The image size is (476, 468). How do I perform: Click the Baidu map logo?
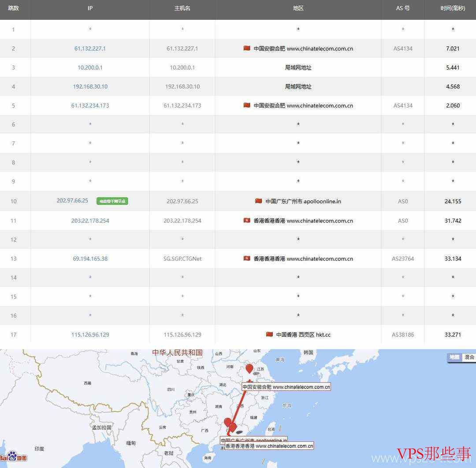pyautogui.click(x=13, y=457)
